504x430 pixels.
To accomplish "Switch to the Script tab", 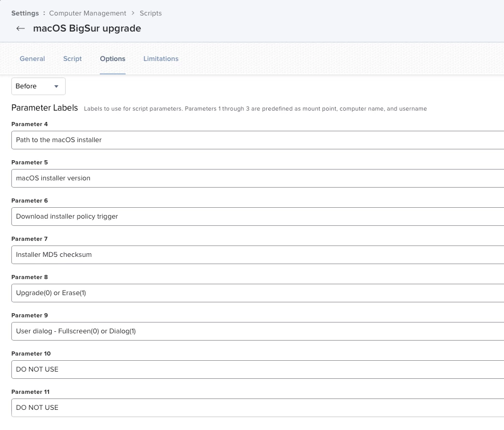I will pyautogui.click(x=72, y=59).
